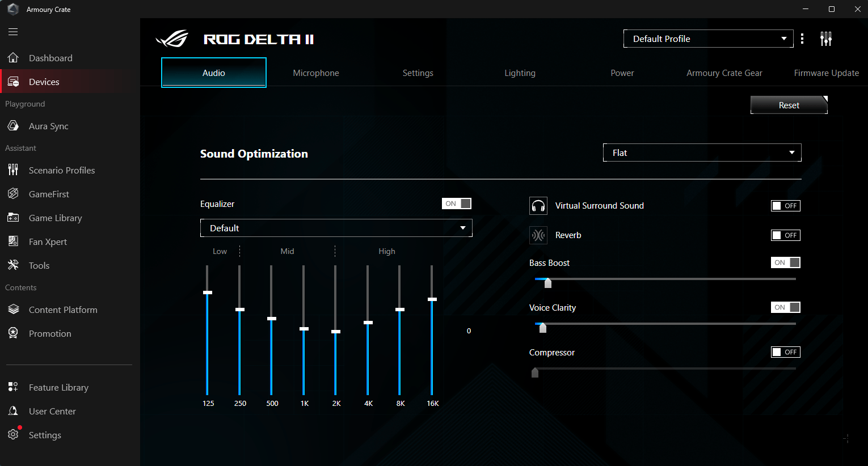Expand the Default Profile dropdown
Viewport: 868px width, 466px height.
708,39
